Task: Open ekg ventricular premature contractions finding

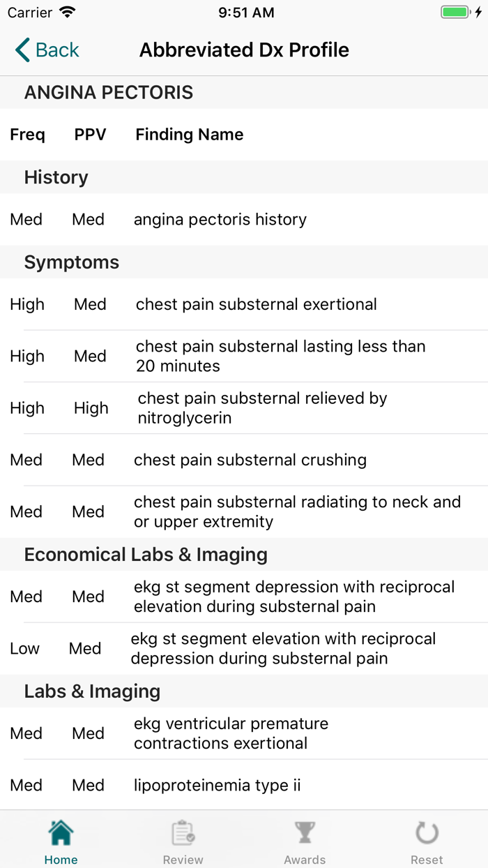Action: 231,733
